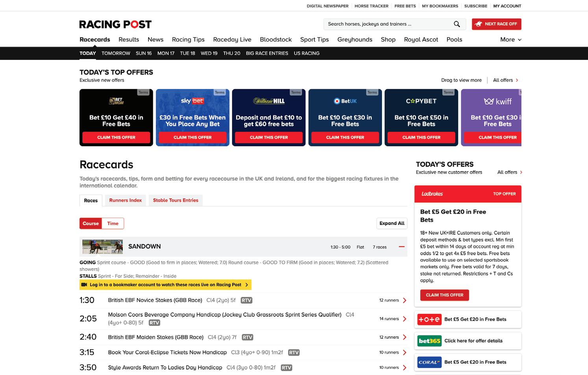588x375 pixels.
Task: Open All offers link in Today's Top Offers
Action: coord(506,80)
